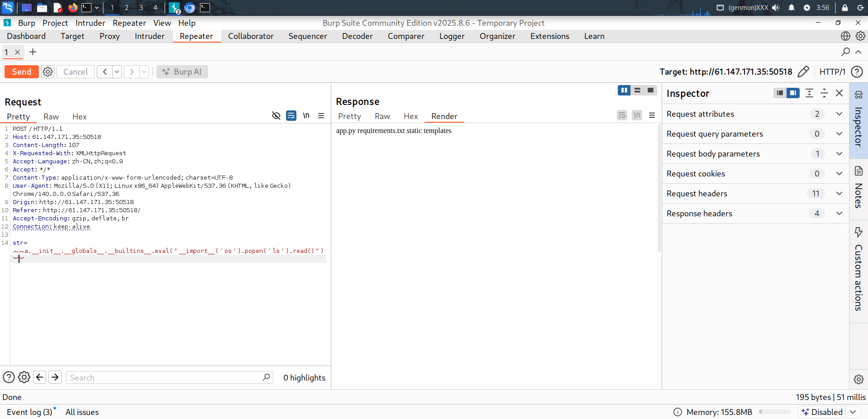The height and width of the screenshot is (419, 868).
Task: Open Notes side panel icon
Action: 858,171
